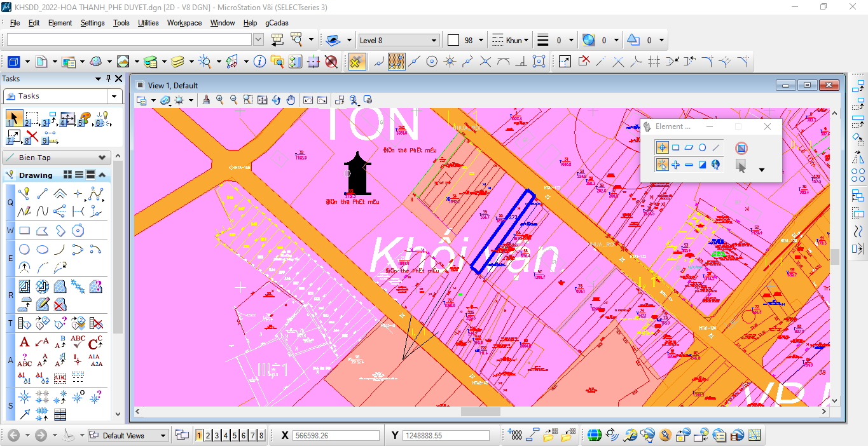The image size is (868, 446).
Task: Click the Place Circle tool in Drawing
Action: [24, 249]
